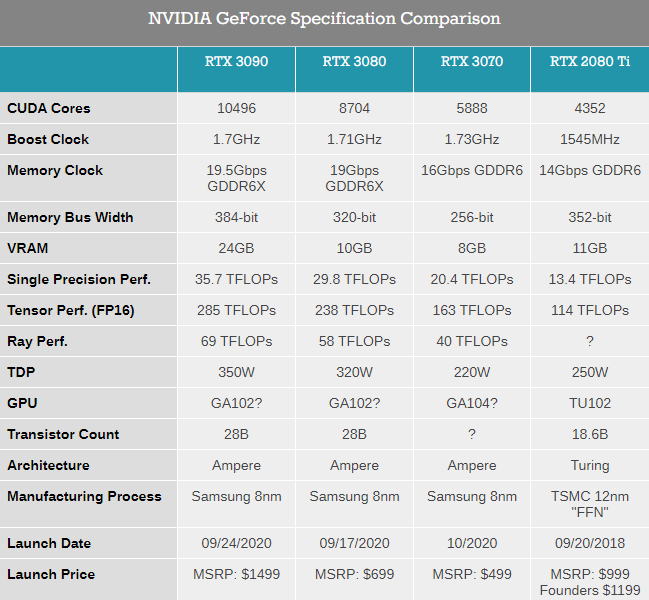Click the GA104? GPU value
Viewport: 649px width, 600px height.
(x=472, y=403)
